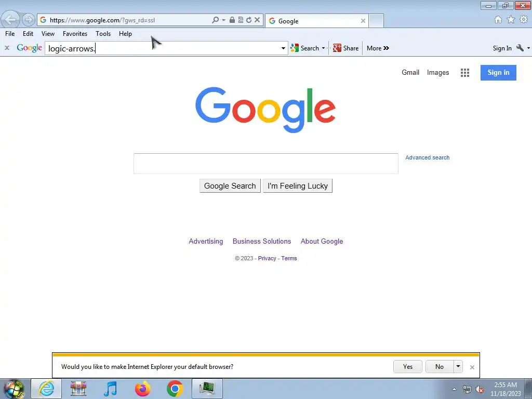Open the Tools menu

pyautogui.click(x=103, y=34)
